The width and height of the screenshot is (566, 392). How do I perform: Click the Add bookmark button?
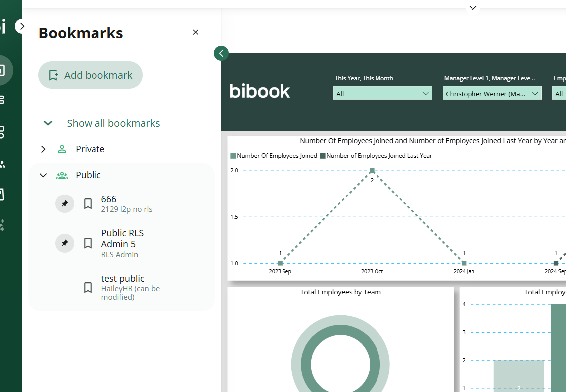pos(91,75)
